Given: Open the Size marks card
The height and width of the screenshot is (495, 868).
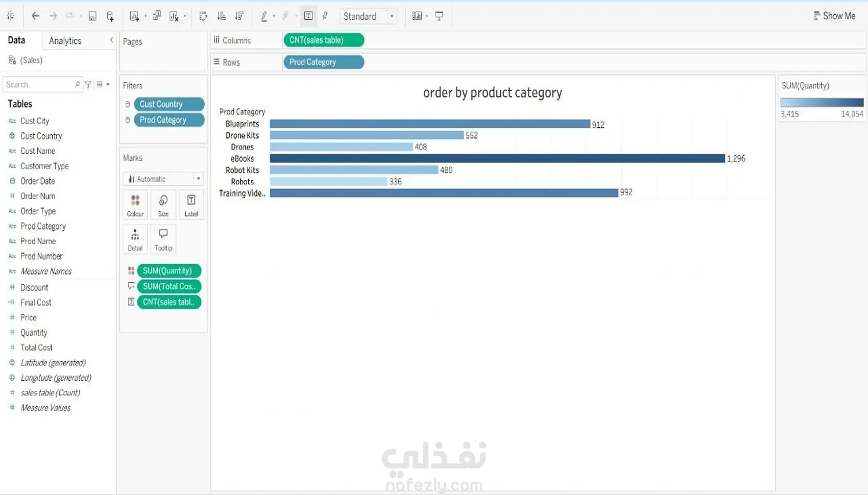Looking at the screenshot, I should coord(163,205).
